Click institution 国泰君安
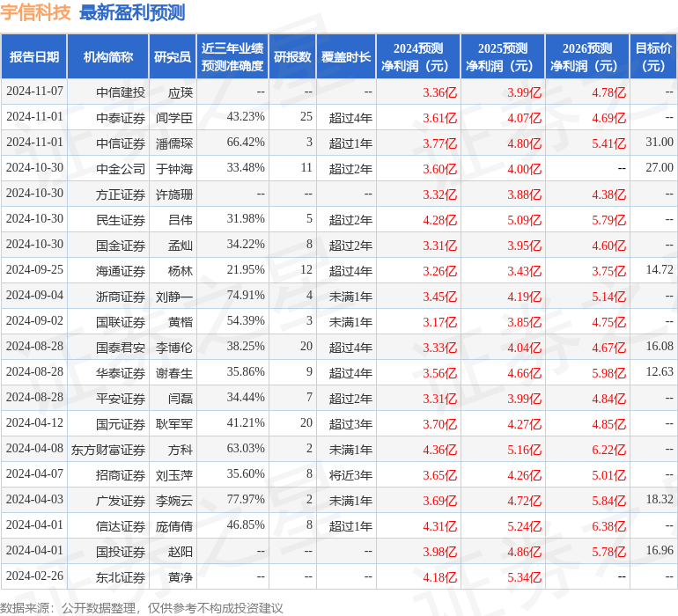The width and height of the screenshot is (678, 616). [121, 348]
